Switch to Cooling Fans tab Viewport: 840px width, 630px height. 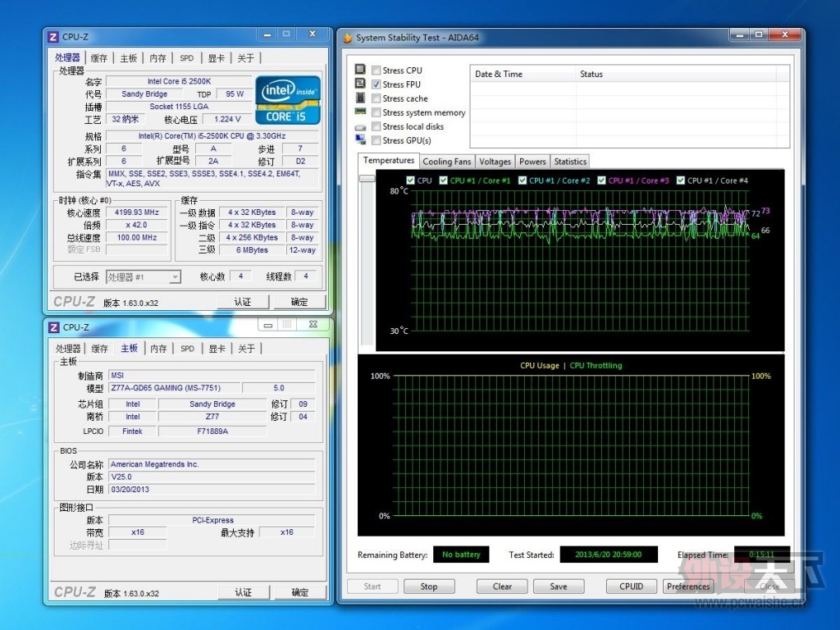pyautogui.click(x=447, y=162)
